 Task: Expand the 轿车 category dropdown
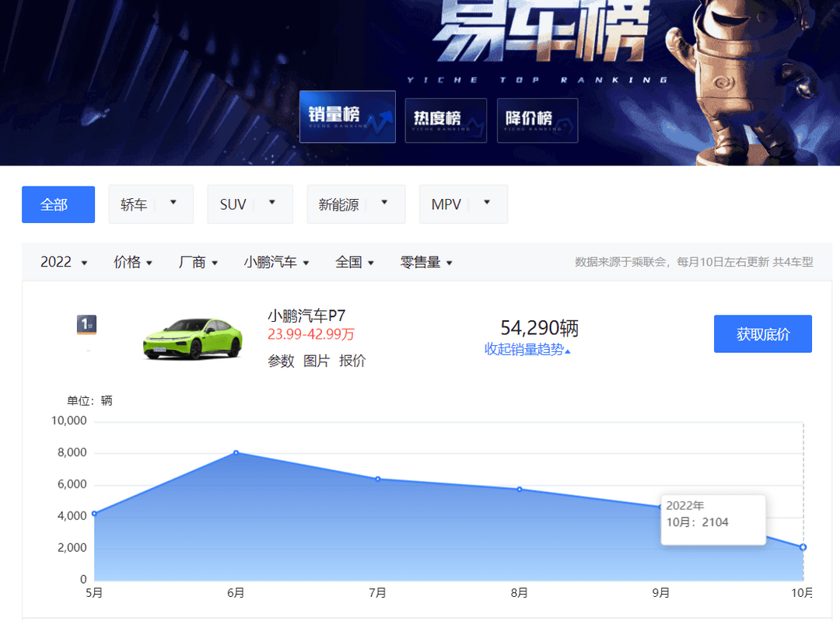click(151, 204)
